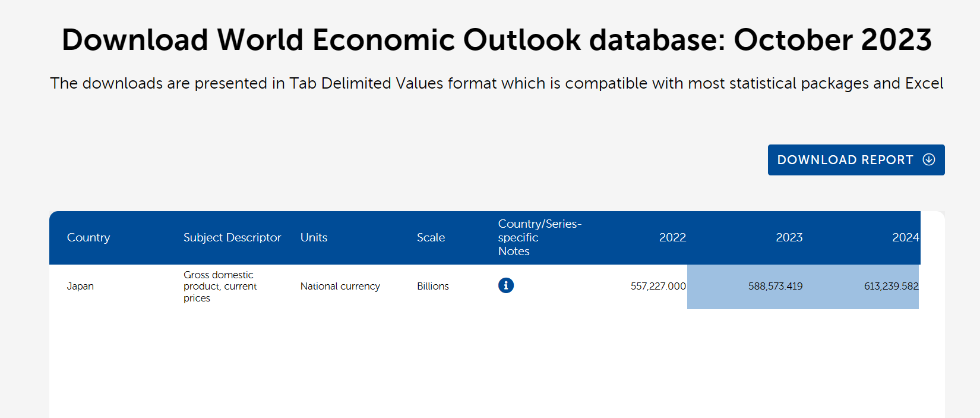Select the Subject Descriptor column header
980x418 pixels.
pos(232,237)
